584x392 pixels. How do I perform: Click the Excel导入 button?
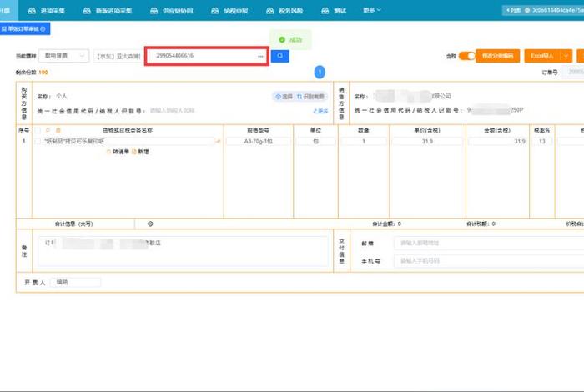(x=543, y=56)
